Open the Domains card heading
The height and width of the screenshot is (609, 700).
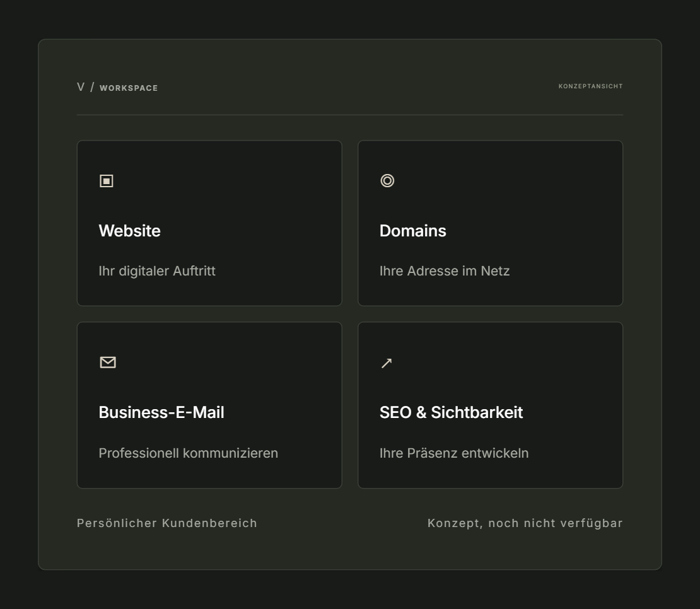click(x=412, y=231)
